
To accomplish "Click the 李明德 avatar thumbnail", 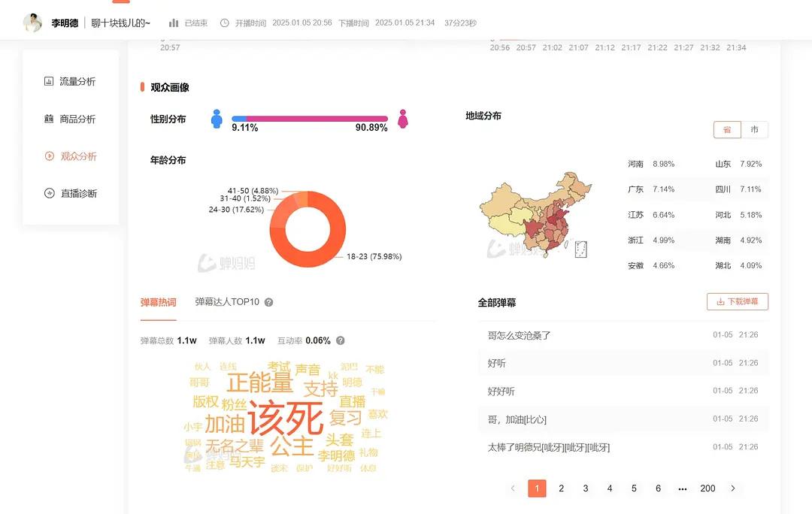I will pyautogui.click(x=32, y=23).
